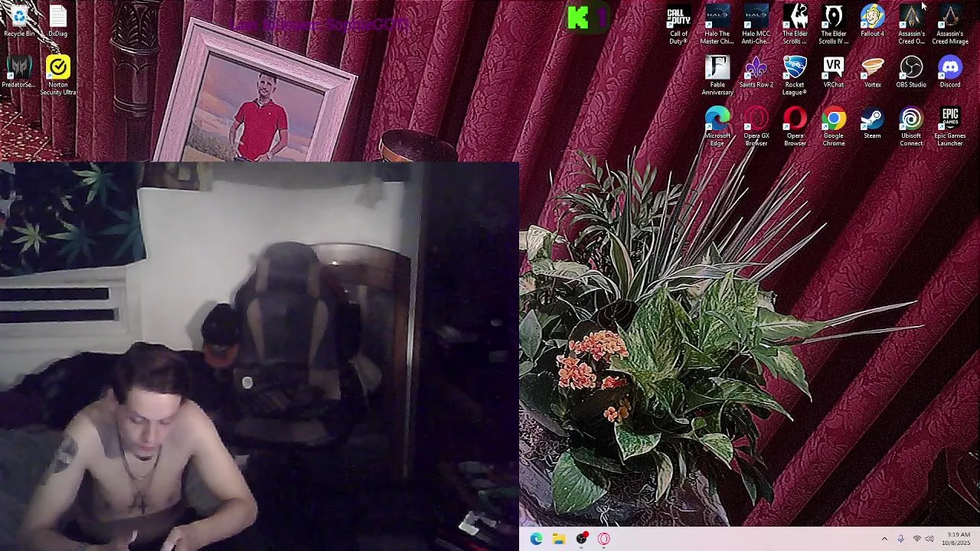Open File Explorer from the taskbar
980x551 pixels.
point(559,539)
